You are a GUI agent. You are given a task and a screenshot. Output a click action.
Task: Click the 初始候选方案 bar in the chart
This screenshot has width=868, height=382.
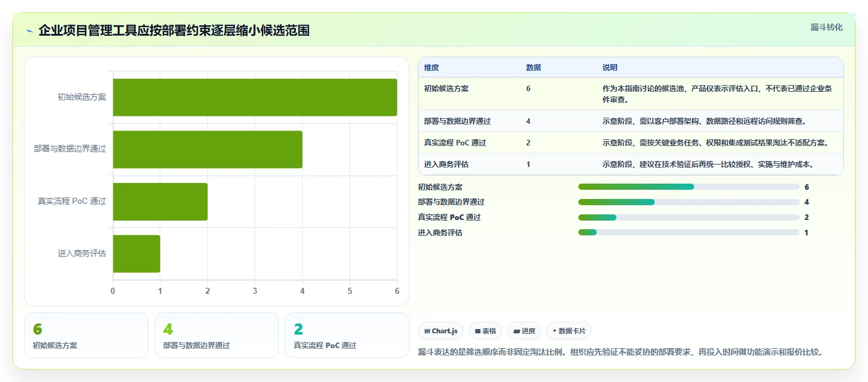pos(255,97)
